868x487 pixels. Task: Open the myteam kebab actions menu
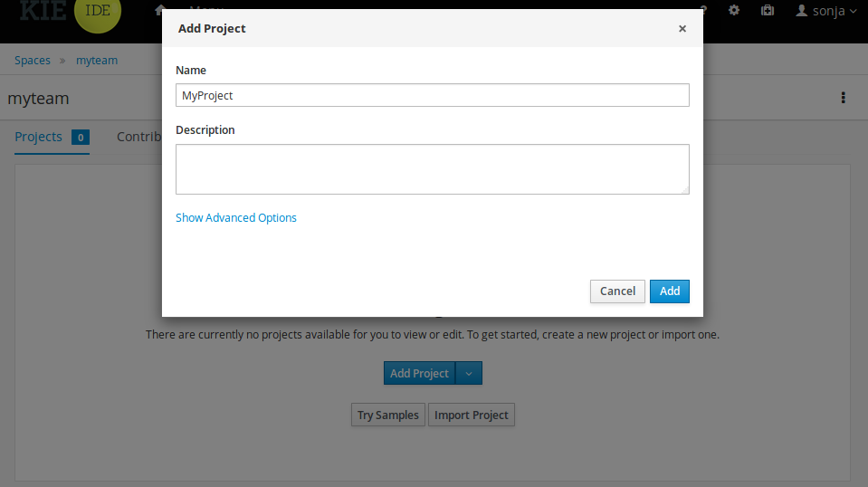click(x=844, y=98)
